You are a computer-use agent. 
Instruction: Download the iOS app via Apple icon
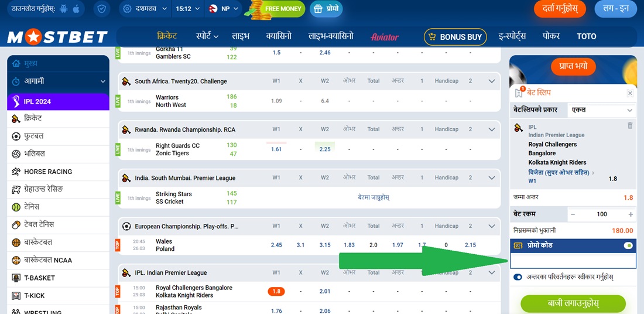[76, 9]
